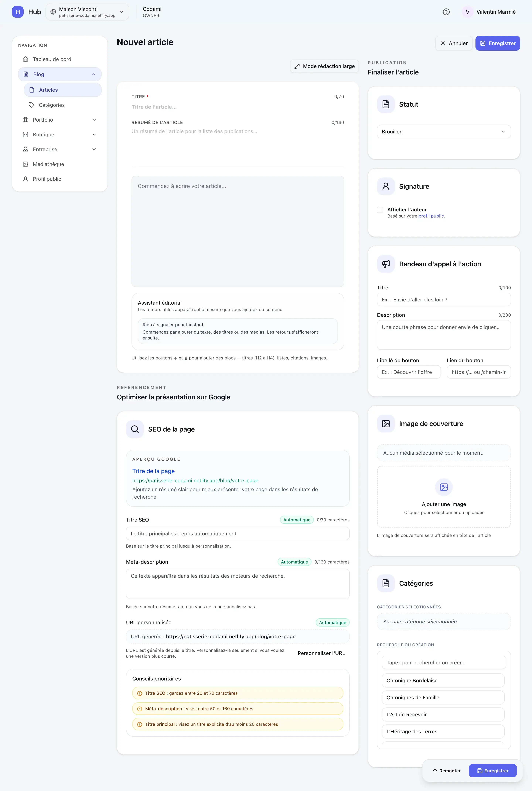532x791 pixels.
Task: Expand the Portfolio navigation section
Action: 94,120
